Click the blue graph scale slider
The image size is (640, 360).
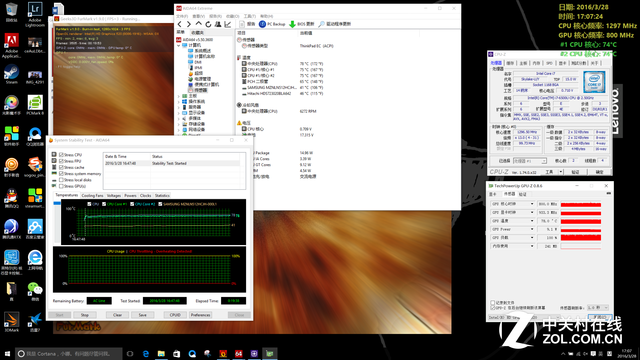point(57,203)
